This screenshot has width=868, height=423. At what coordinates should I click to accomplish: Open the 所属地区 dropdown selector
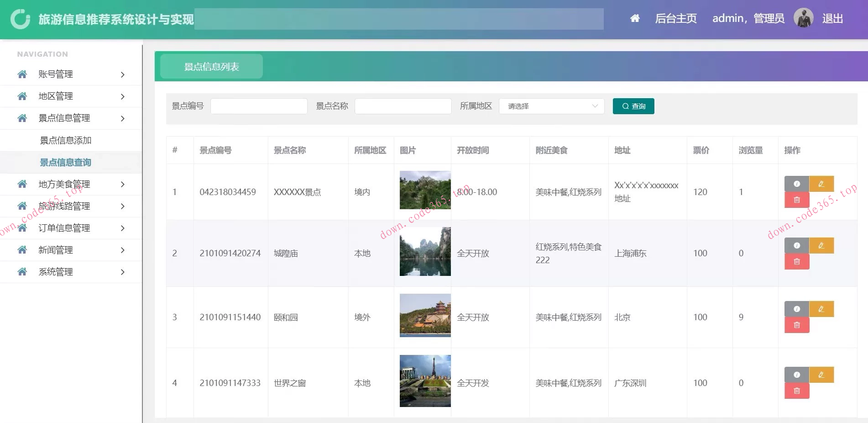551,106
